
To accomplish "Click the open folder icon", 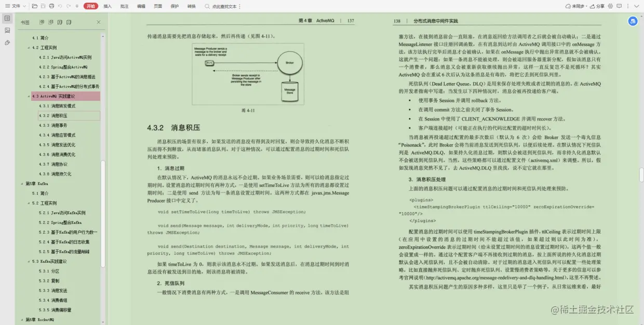I will (x=35, y=6).
